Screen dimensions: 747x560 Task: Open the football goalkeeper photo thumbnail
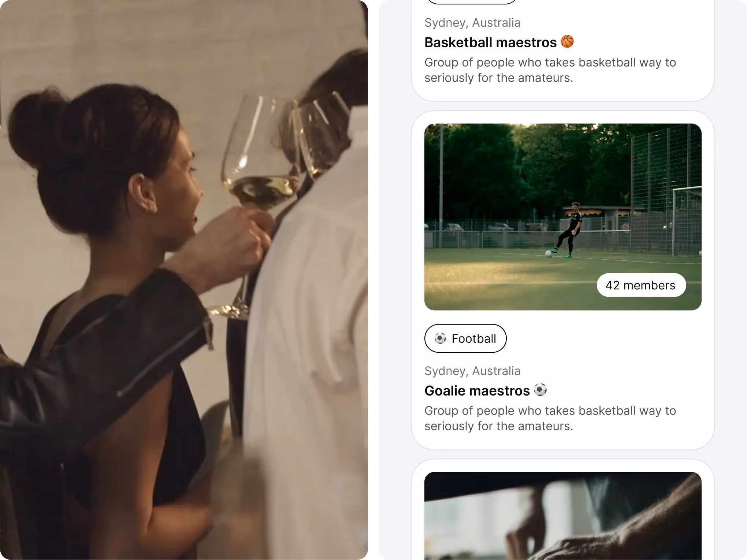[x=563, y=217]
